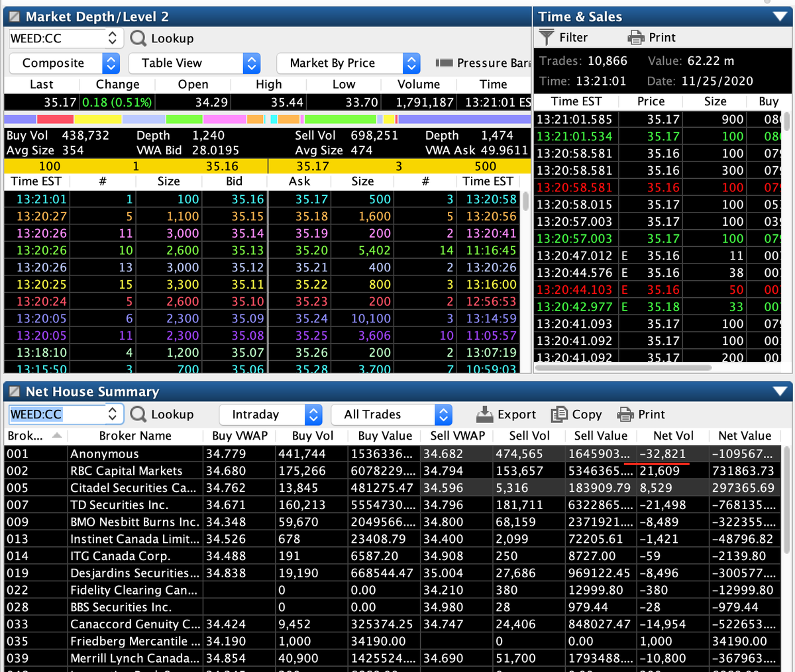Click the Lookup magnifier in Net House Summary
Image resolution: width=795 pixels, height=672 pixels.
[138, 414]
